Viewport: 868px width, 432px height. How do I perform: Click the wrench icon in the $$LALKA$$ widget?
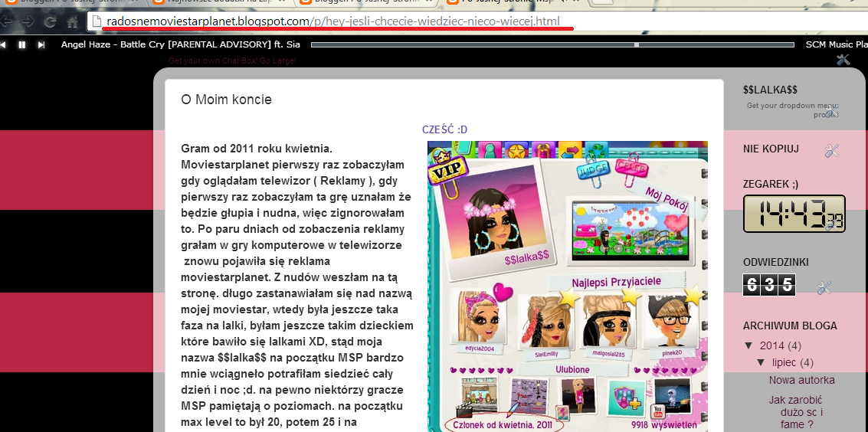tap(831, 110)
